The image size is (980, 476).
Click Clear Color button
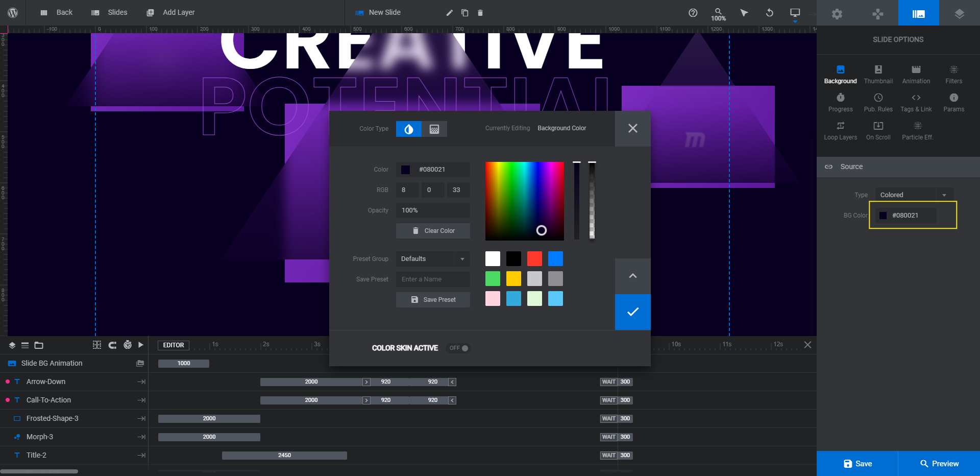point(433,231)
